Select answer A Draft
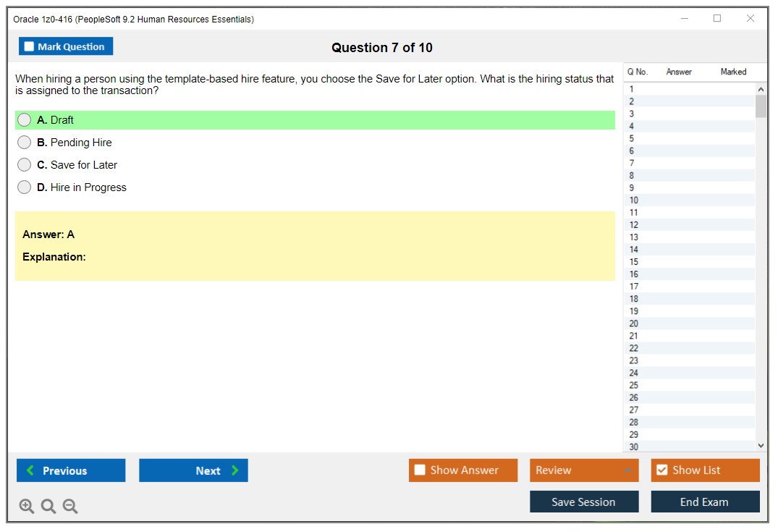This screenshot has width=778, height=532. point(24,119)
